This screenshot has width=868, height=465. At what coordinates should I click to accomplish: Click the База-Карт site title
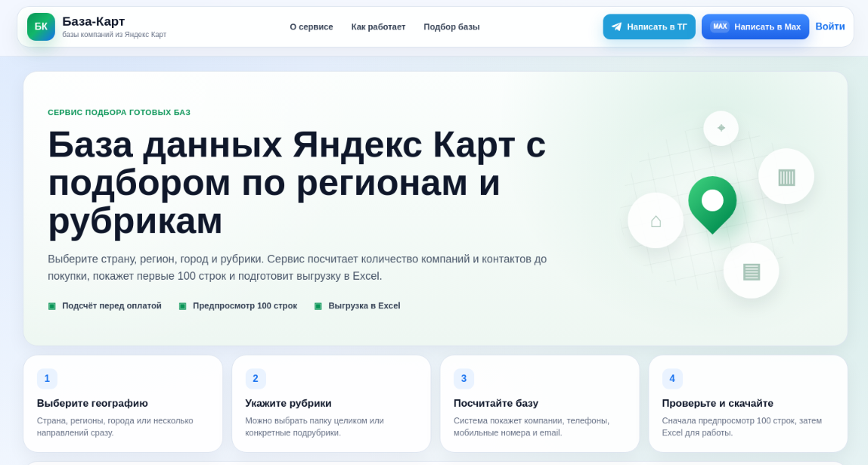point(94,22)
